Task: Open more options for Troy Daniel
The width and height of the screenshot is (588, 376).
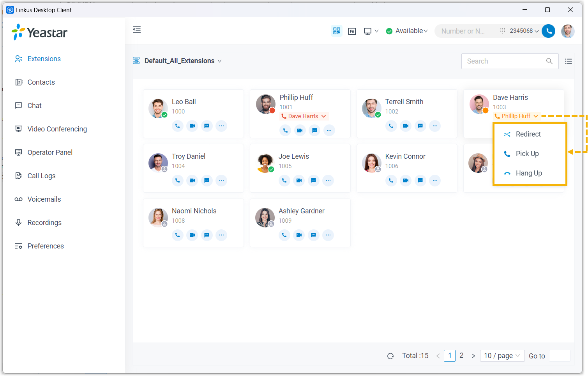Action: 221,181
